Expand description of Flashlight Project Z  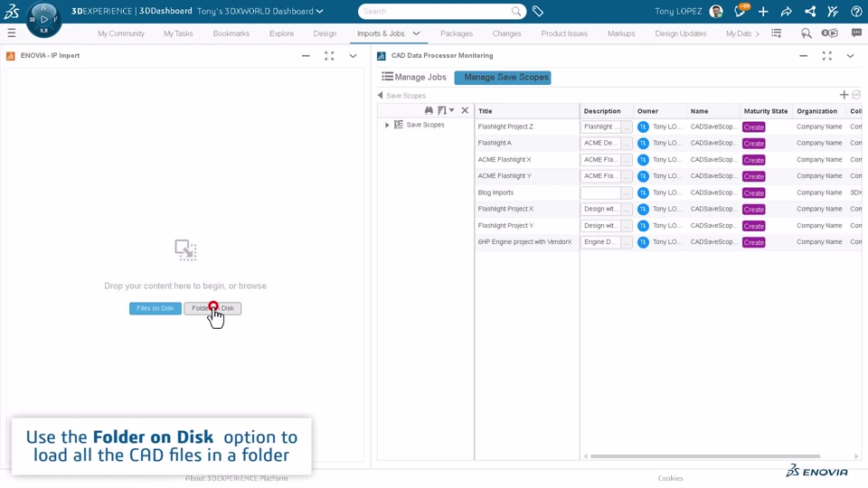click(x=627, y=127)
